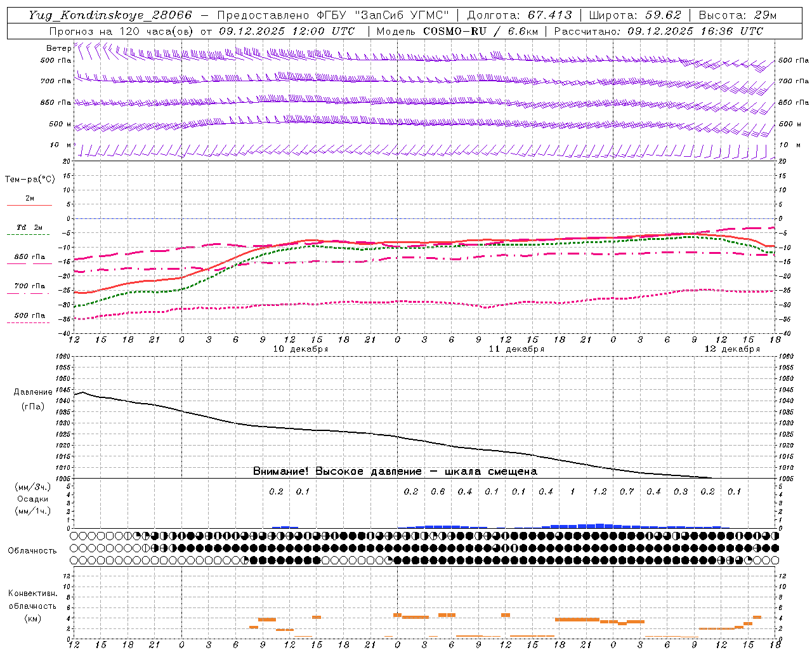Screen dimensions: 812x650
Task: Click the 12 декабря date label
Action: tap(732, 349)
